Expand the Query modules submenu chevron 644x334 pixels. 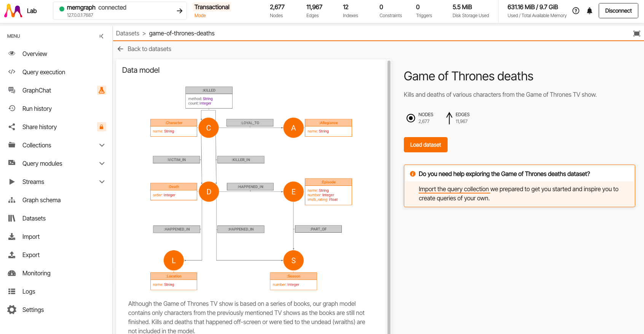102,163
